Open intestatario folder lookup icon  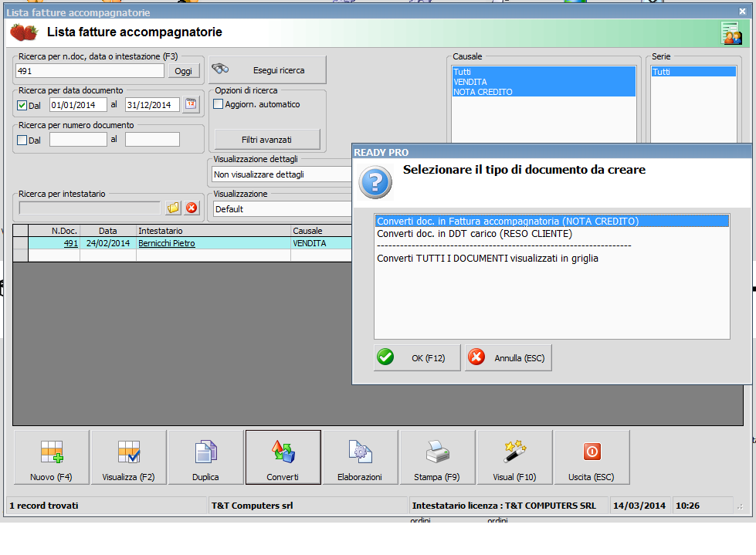[x=173, y=208]
